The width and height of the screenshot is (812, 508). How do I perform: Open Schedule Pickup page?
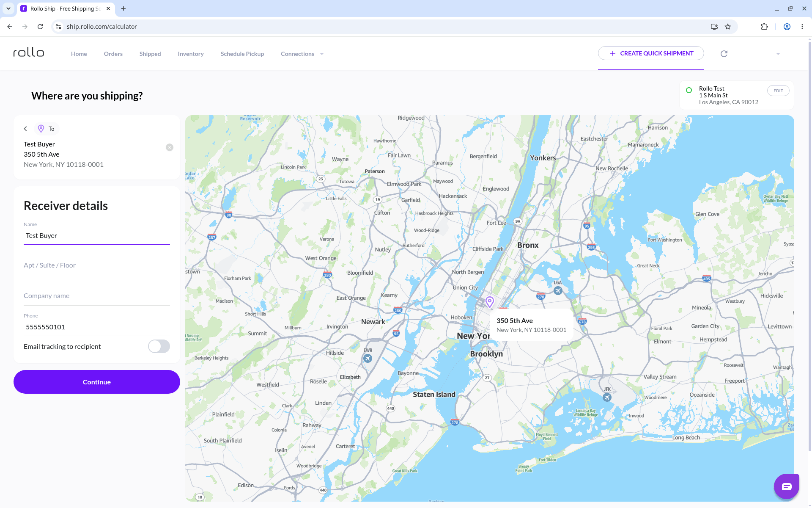click(x=242, y=54)
